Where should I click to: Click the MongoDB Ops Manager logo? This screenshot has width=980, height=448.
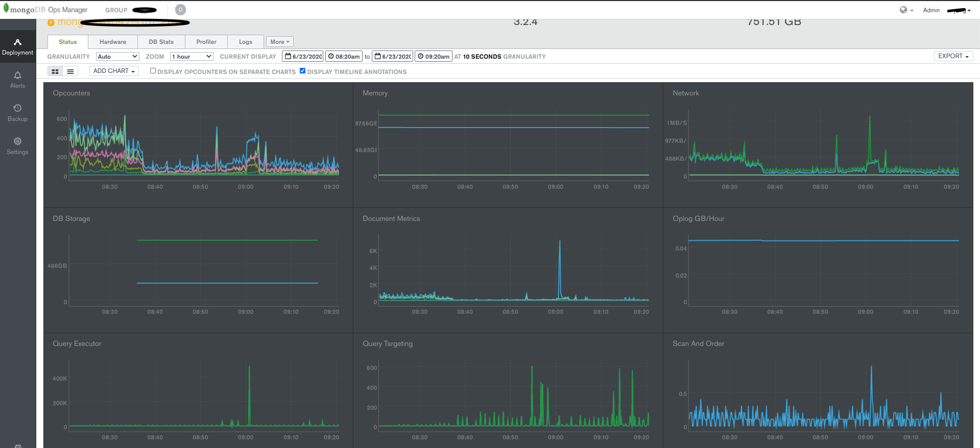(x=45, y=9)
